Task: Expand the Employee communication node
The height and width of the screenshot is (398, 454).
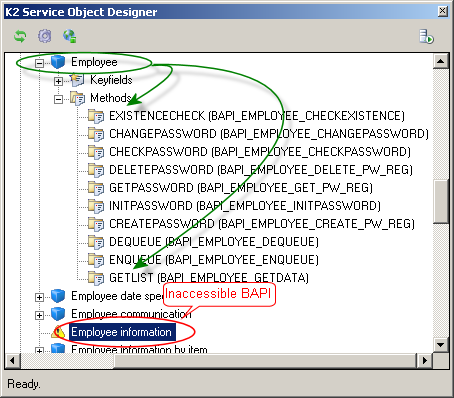Action: point(39,315)
